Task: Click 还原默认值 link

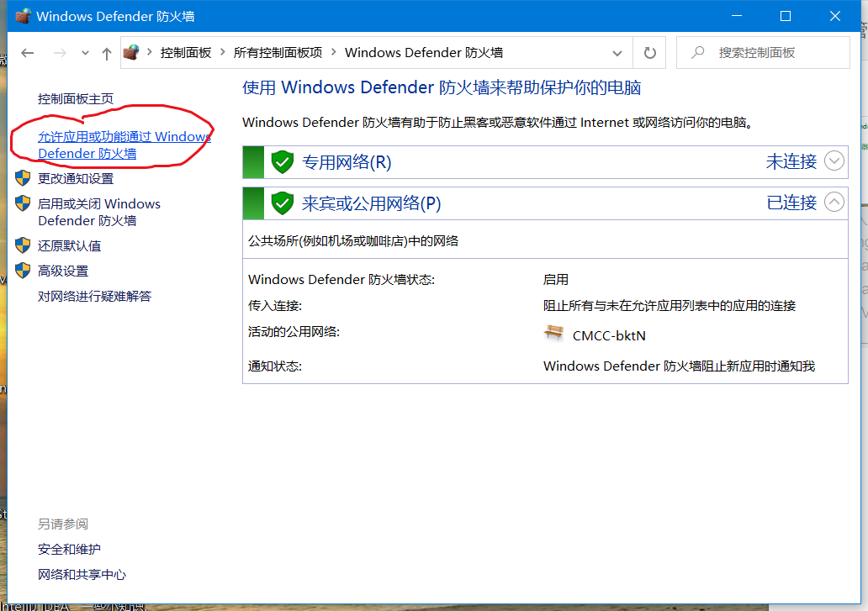Action: coord(69,245)
